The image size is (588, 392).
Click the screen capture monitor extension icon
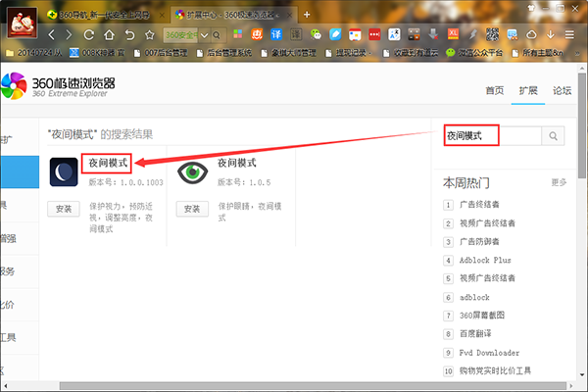pos(512,35)
